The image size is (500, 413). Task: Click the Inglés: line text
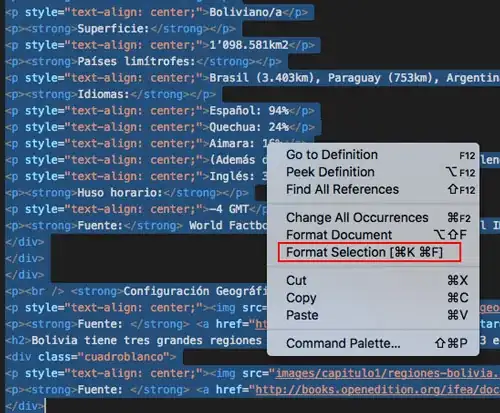(232, 176)
